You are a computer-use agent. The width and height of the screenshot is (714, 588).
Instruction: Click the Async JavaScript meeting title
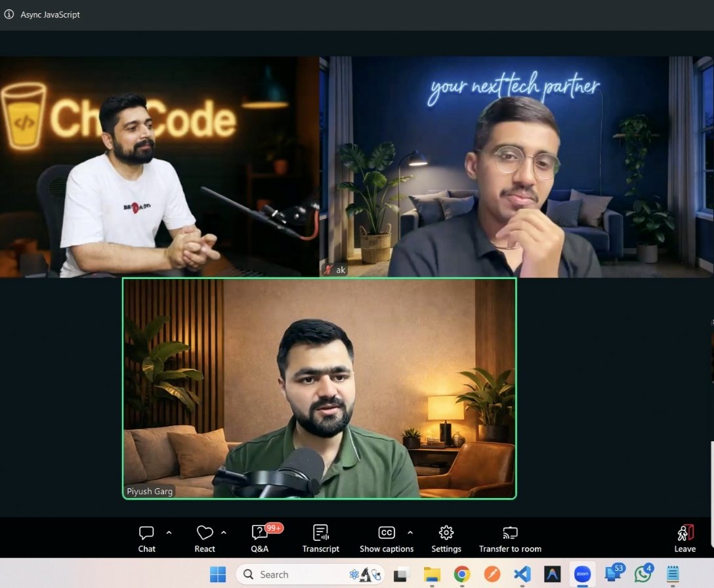50,14
